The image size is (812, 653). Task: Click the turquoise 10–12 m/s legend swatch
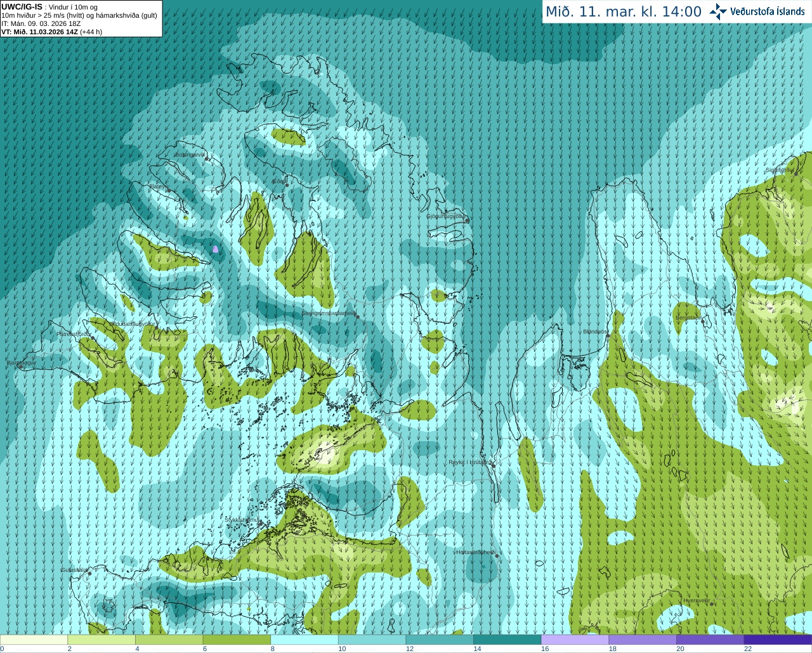tap(372, 640)
